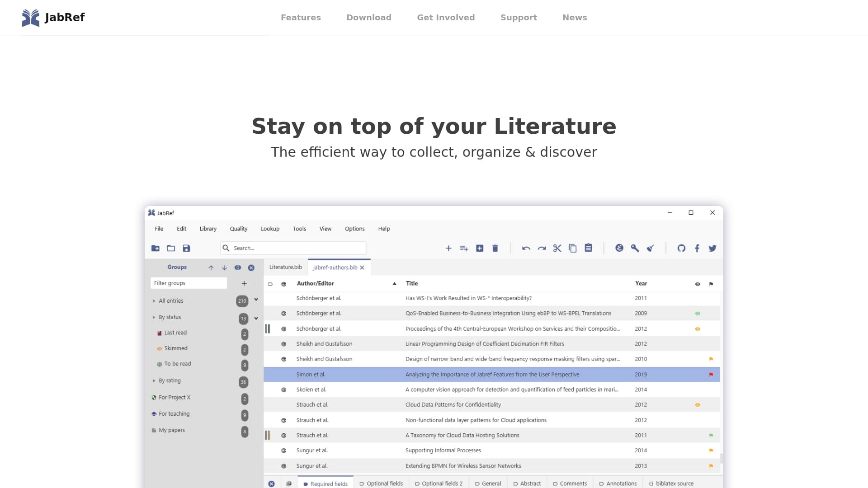
Task: Click the priority flag column header
Action: click(711, 284)
